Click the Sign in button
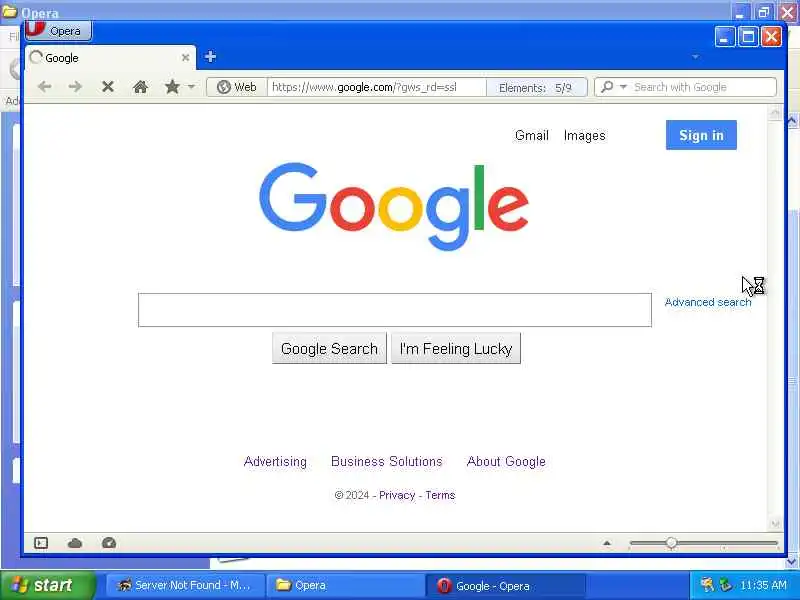The width and height of the screenshot is (800, 600). pyautogui.click(x=701, y=135)
